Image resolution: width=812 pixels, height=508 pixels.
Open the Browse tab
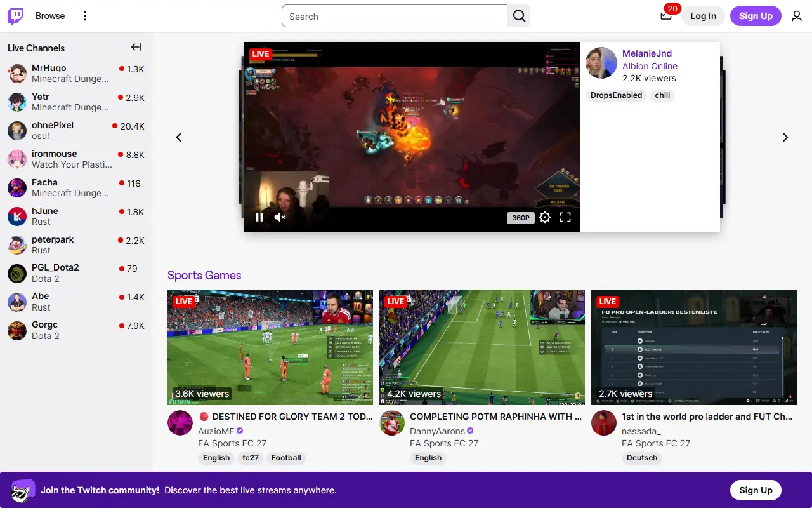pyautogui.click(x=50, y=16)
